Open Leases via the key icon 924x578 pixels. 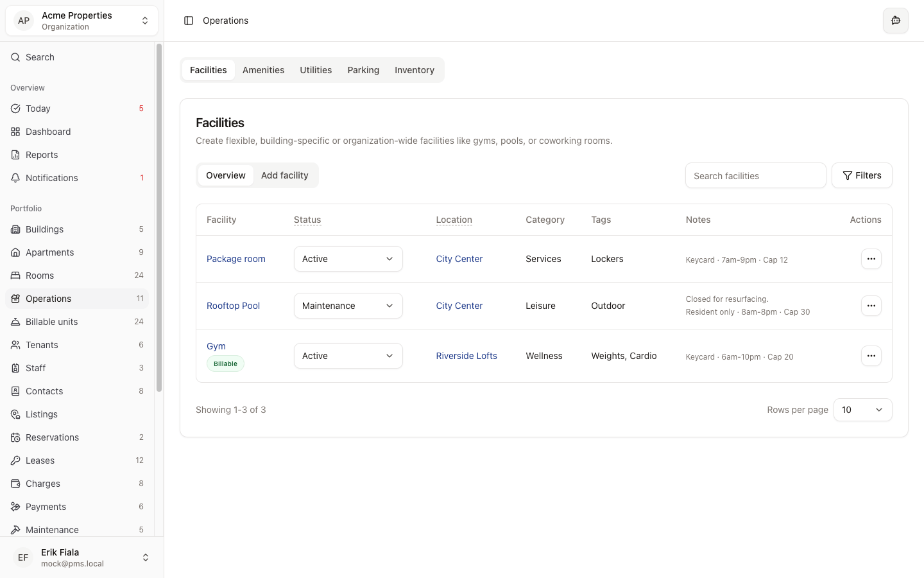[15, 460]
